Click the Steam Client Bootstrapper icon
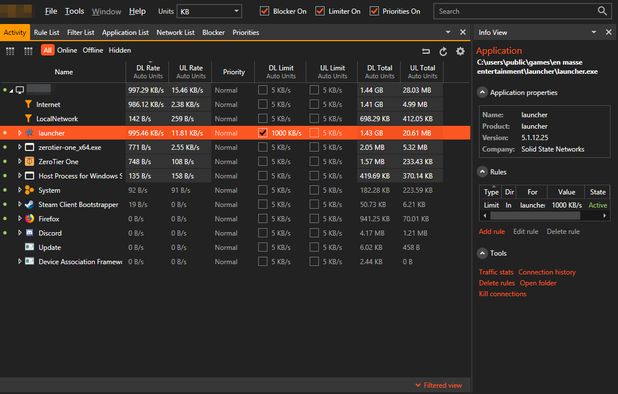The width and height of the screenshot is (618, 394). (30, 204)
